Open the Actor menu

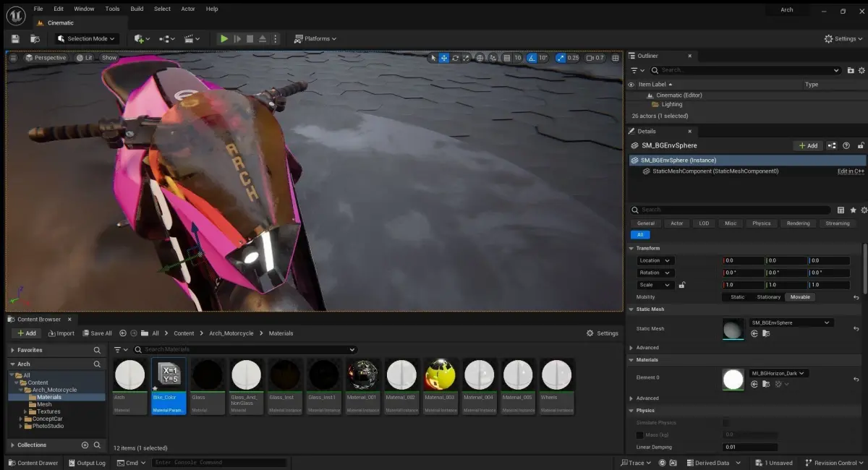[188, 9]
